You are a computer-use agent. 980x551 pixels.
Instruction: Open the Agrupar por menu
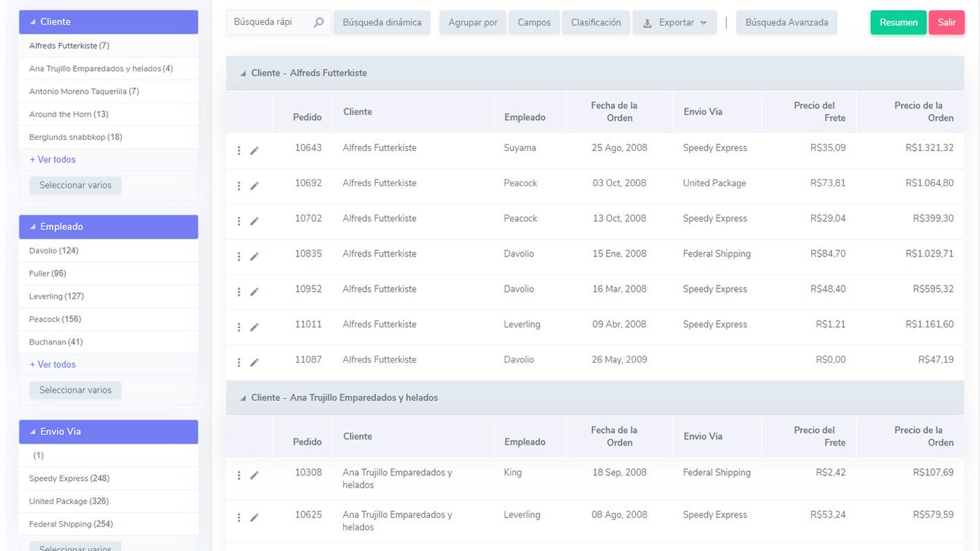coord(472,22)
